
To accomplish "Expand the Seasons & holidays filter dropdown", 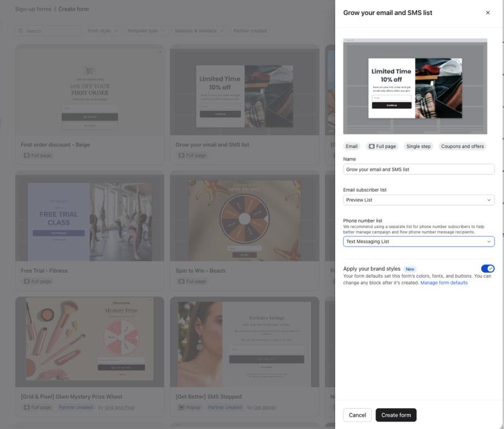I will (199, 31).
